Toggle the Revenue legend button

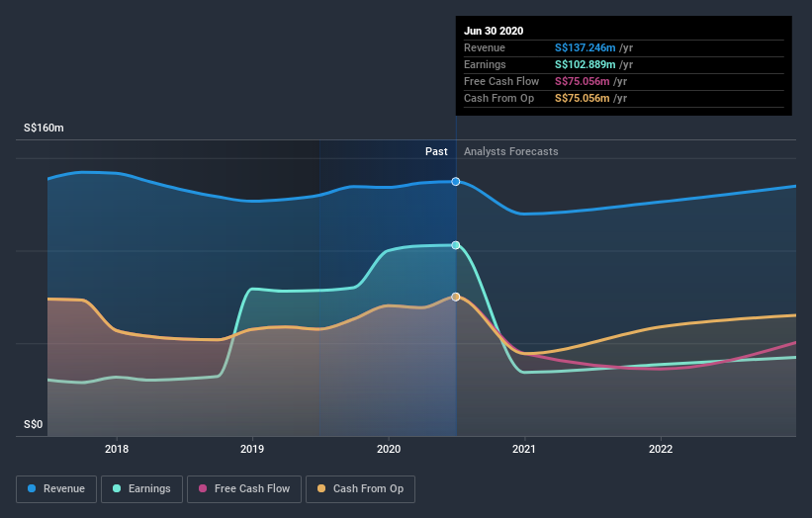pos(56,489)
